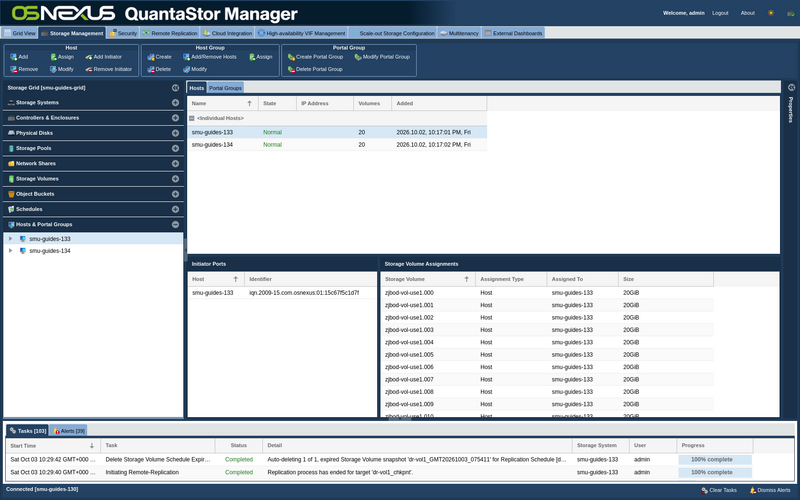
Task: Click Create Portal Group
Action: [x=315, y=57]
